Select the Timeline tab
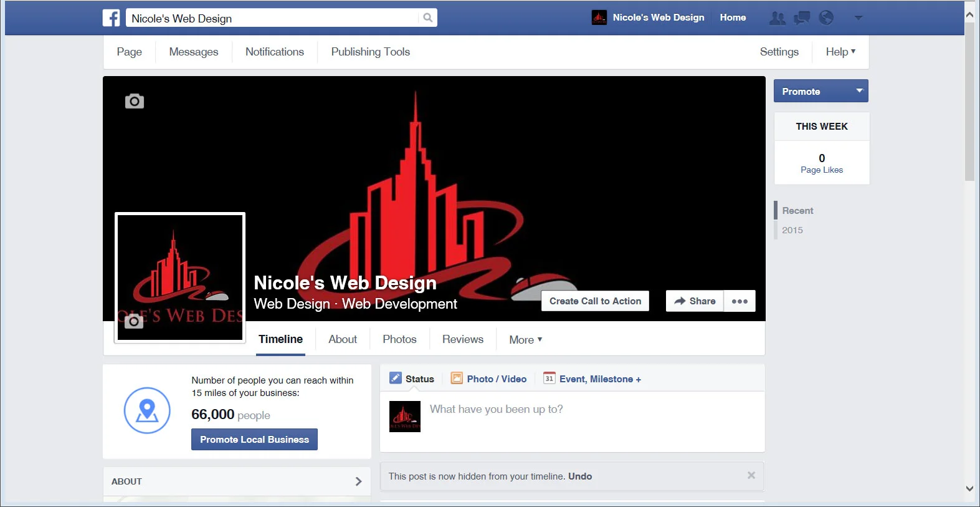980x507 pixels. (280, 339)
